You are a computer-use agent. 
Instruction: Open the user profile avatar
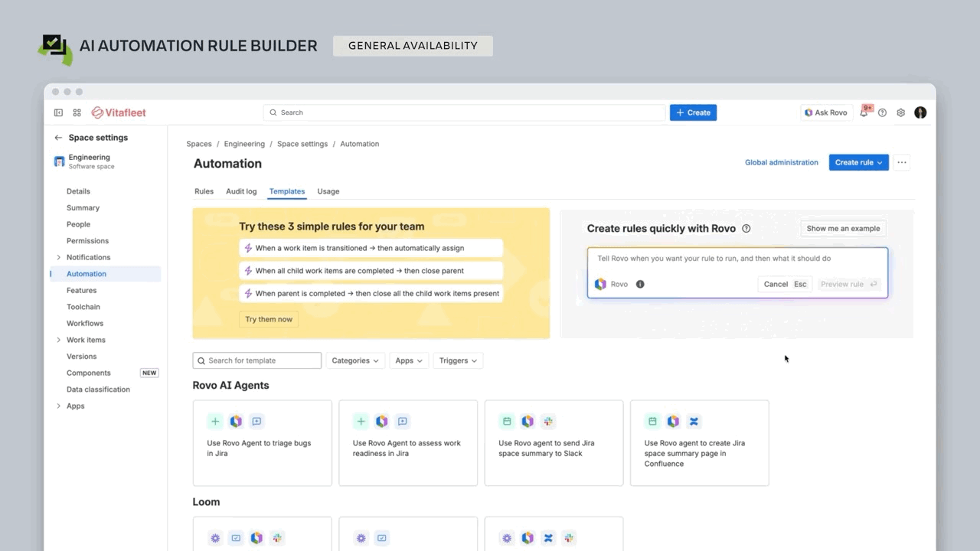[x=920, y=112]
